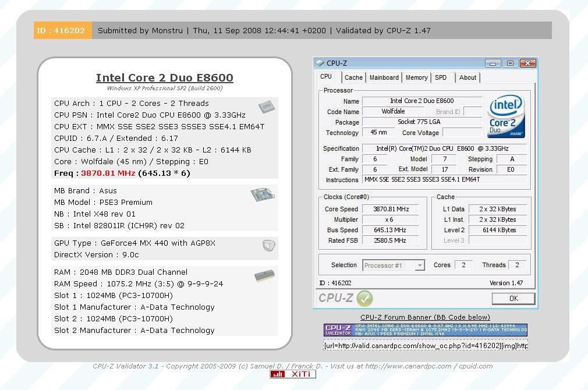The image size is (588, 390).
Task: Click the Windows XP Professional SP2 subtitle
Action: pos(165,88)
